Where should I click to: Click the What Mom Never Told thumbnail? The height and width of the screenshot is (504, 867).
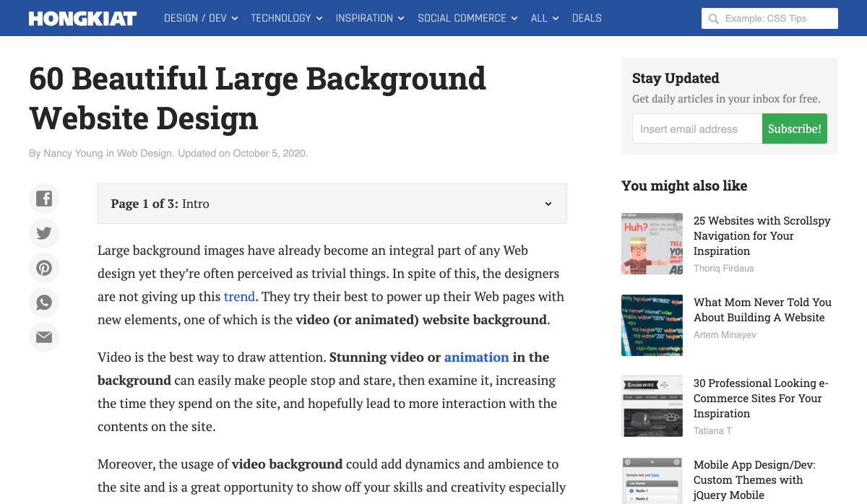click(652, 325)
